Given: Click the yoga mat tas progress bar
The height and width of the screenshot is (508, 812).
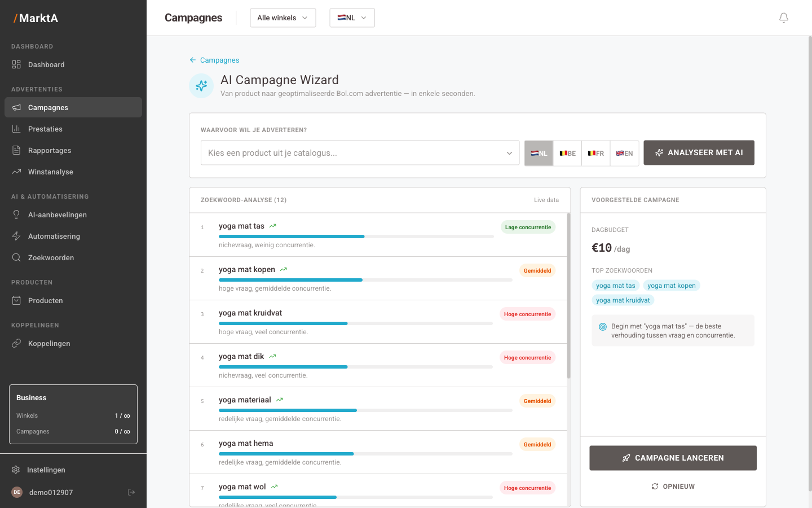Looking at the screenshot, I should pyautogui.click(x=356, y=237).
